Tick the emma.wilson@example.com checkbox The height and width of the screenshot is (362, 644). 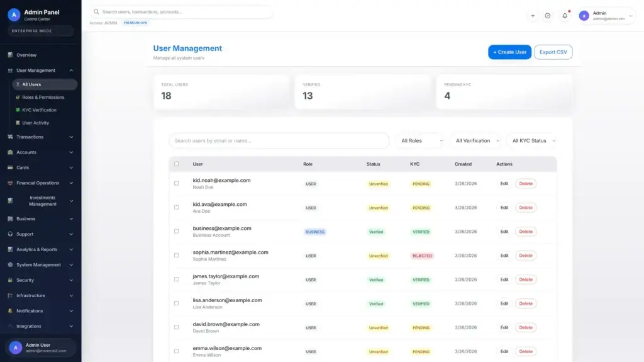pyautogui.click(x=176, y=351)
